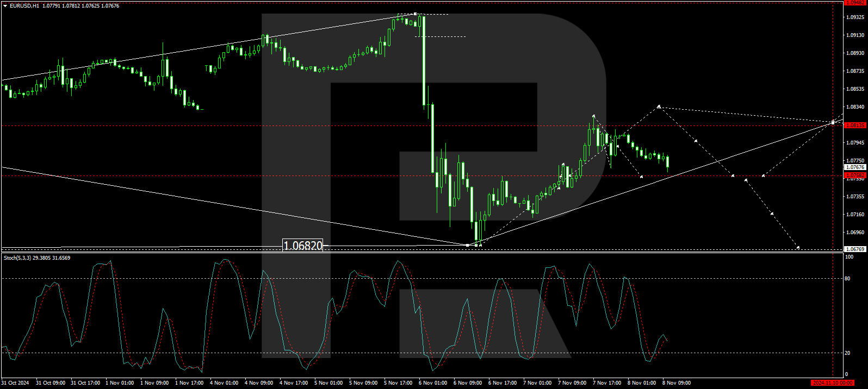Click the 5 Nov 09:00 time label

(x=363, y=383)
